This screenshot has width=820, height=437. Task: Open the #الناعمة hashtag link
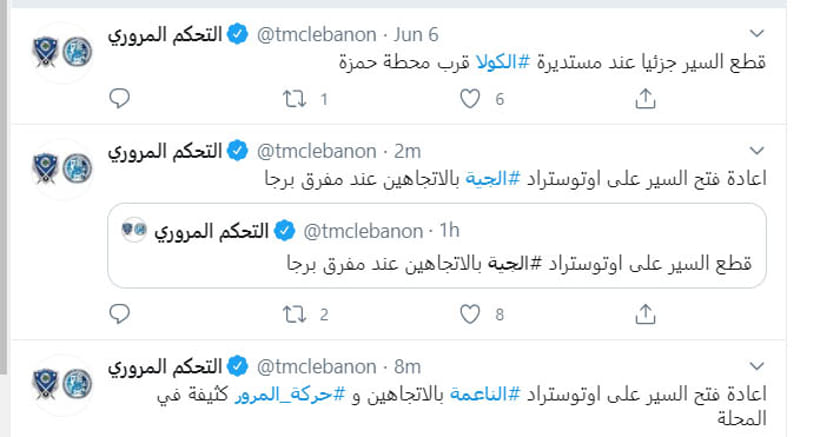point(485,394)
